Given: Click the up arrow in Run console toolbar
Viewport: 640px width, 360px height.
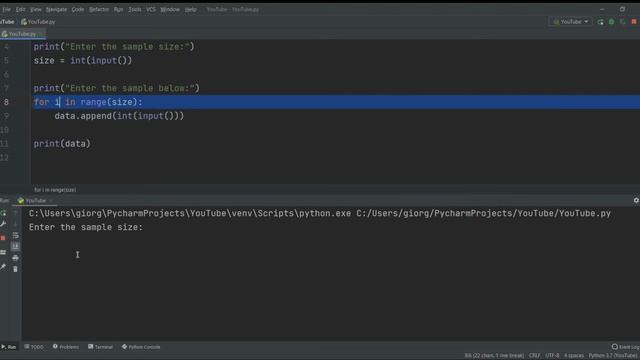Looking at the screenshot, I should click(x=16, y=213).
